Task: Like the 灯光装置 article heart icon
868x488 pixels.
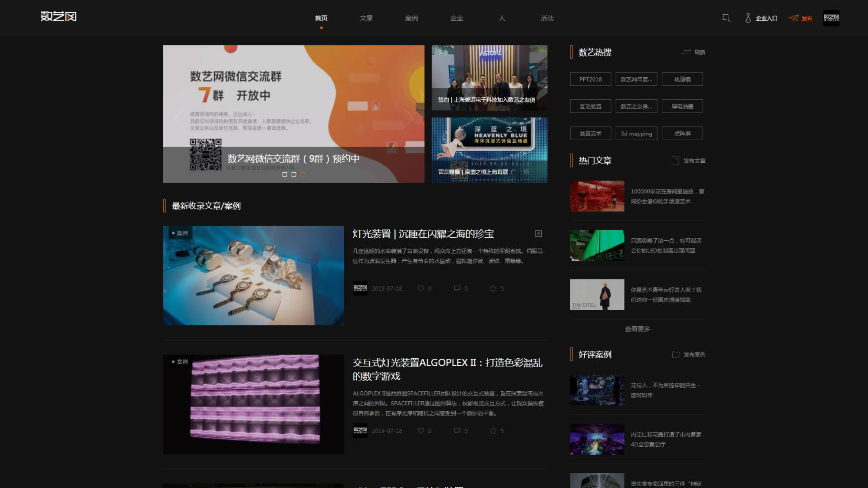Action: [421, 288]
